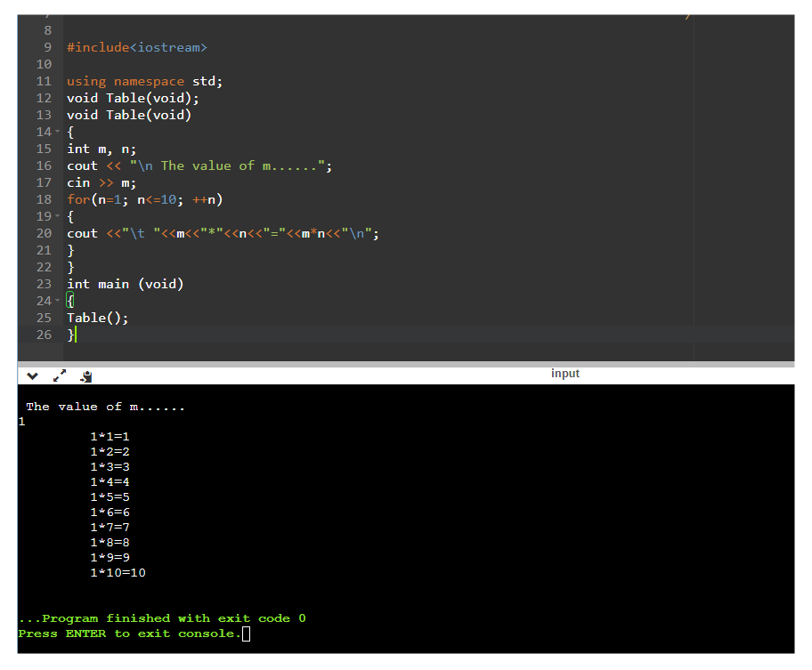The width and height of the screenshot is (812, 670).
Task: Click the clear console icon
Action: 86,376
